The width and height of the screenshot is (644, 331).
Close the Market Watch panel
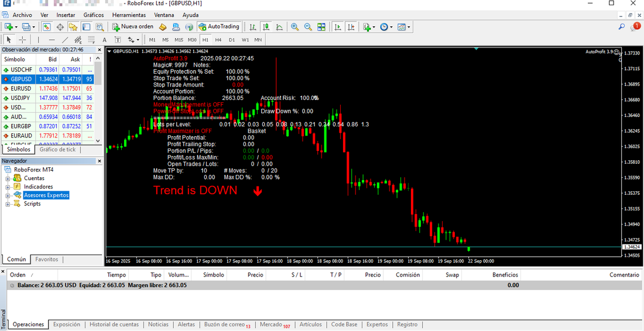tap(98, 49)
